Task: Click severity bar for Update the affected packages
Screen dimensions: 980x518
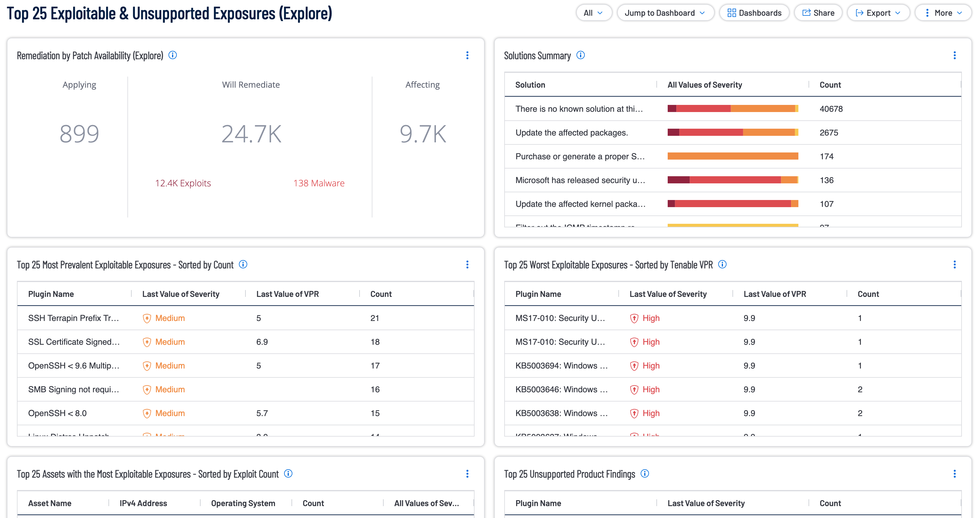Action: 733,133
